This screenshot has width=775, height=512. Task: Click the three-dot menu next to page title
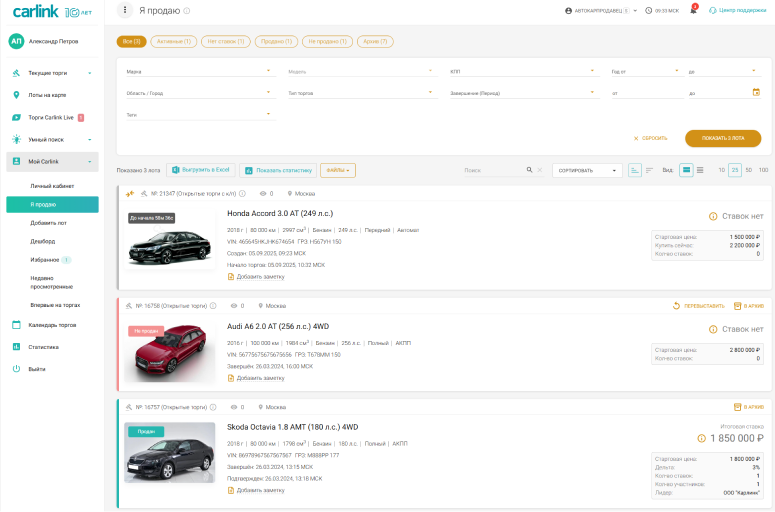click(x=125, y=10)
